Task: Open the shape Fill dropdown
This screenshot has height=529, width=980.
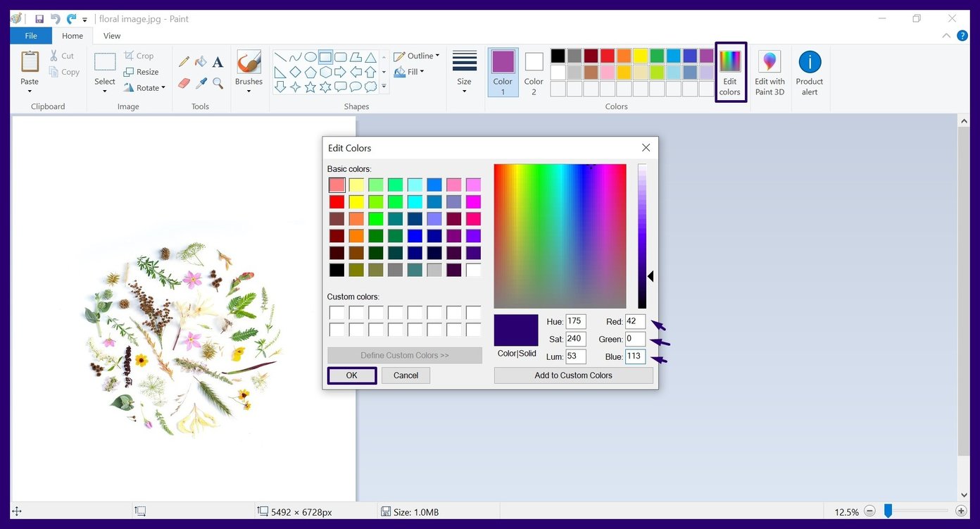Action: 412,71
